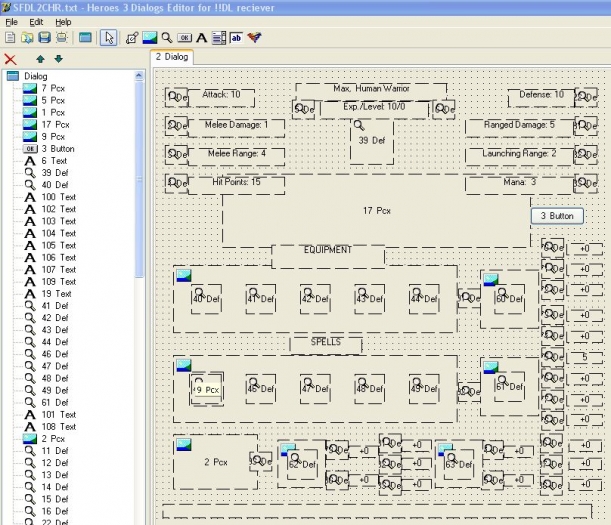Click the Save disk icon
The height and width of the screenshot is (525, 611).
pyautogui.click(x=44, y=38)
